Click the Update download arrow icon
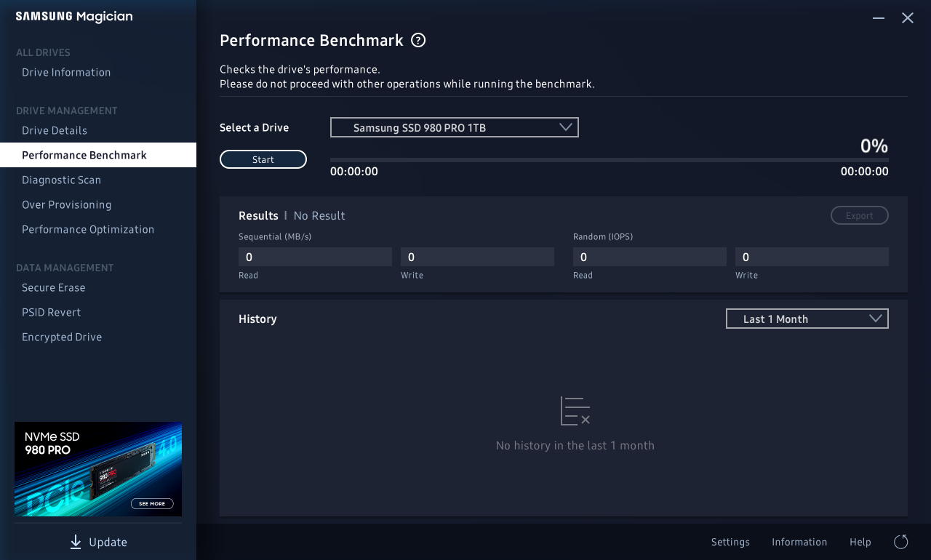Image resolution: width=931 pixels, height=560 pixels. click(x=76, y=542)
